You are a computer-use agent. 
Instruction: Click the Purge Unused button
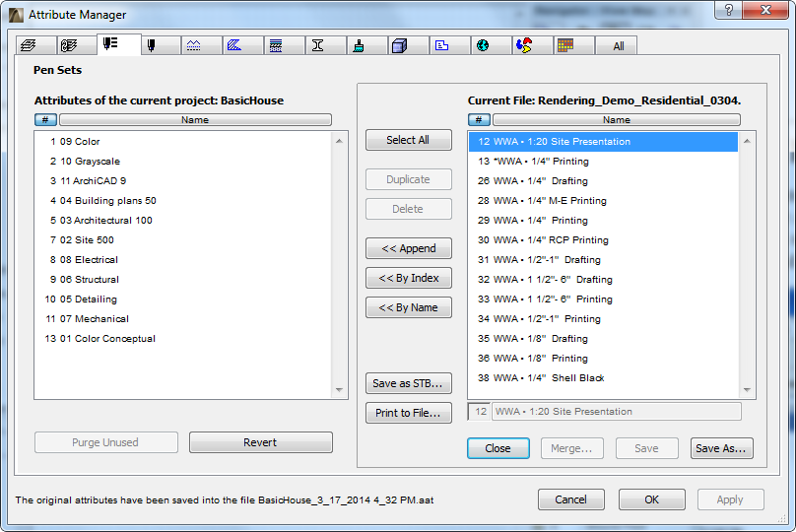pos(106,442)
